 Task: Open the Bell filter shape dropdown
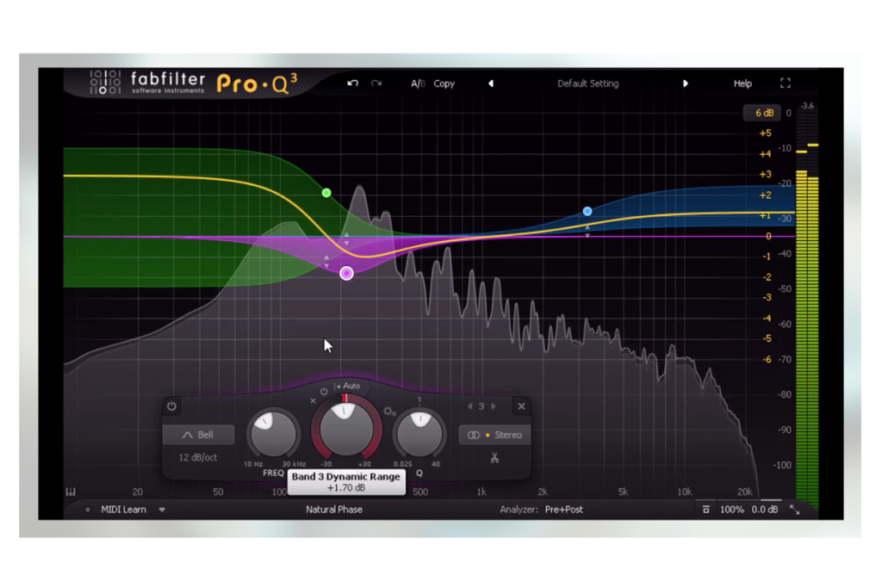pyautogui.click(x=199, y=435)
